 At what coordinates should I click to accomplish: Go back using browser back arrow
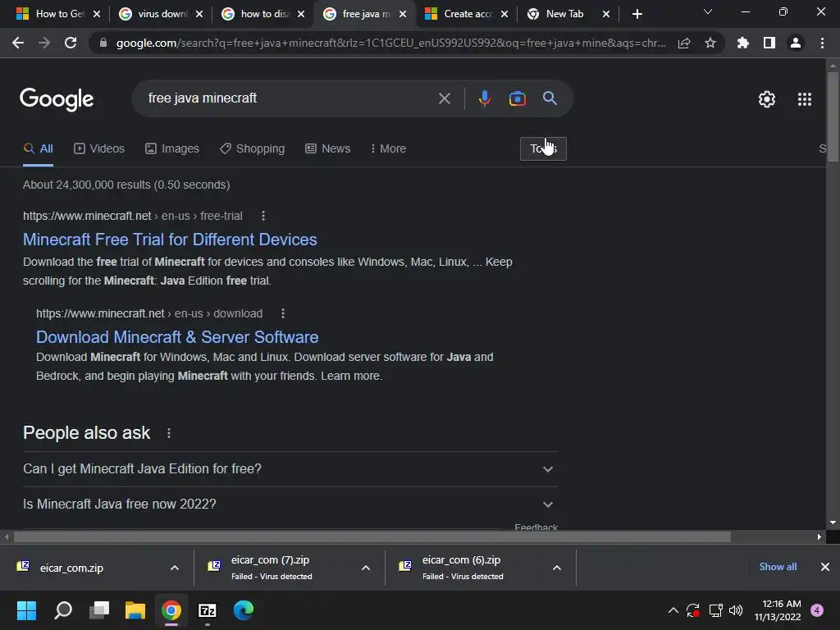pos(18,43)
